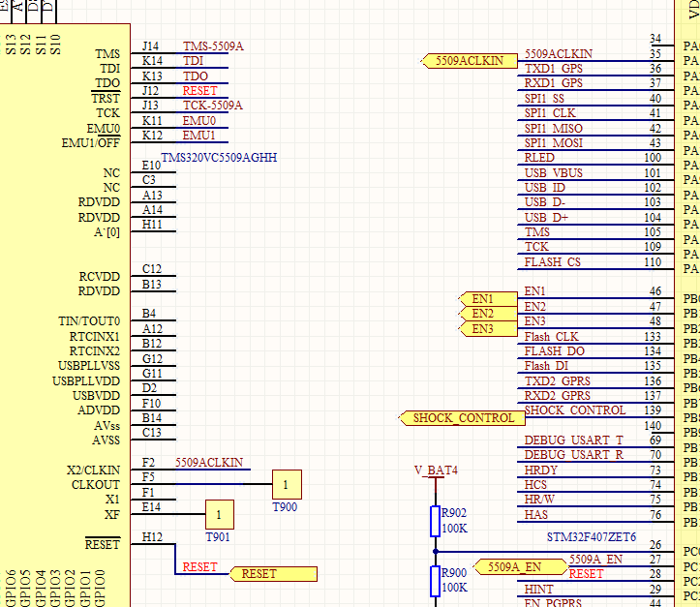Click the TMS320VC5509AGHH component label
Screen dimensions: 700x607
219,158
